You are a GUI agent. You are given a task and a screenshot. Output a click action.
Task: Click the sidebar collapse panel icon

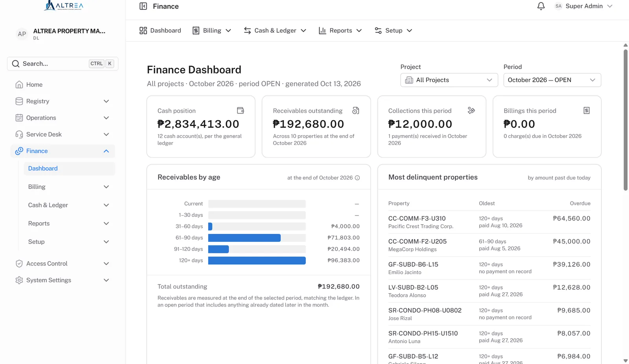[x=143, y=6]
